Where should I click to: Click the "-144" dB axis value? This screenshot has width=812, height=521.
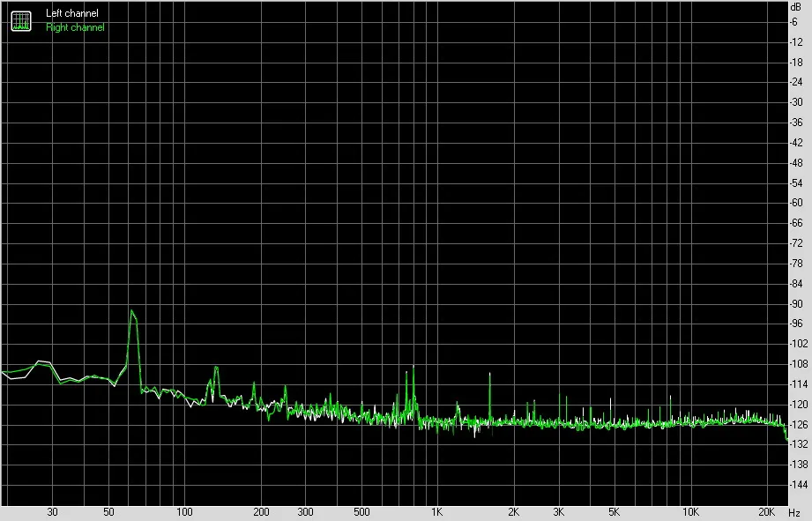(x=799, y=485)
